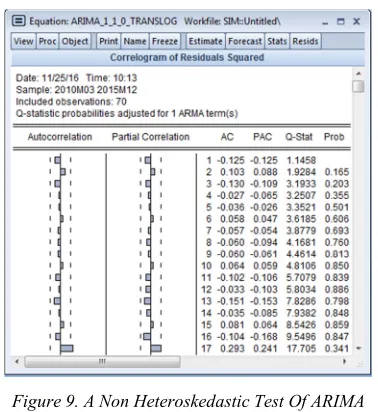Image resolution: width=378 pixels, height=412 pixels.
Task: Click the horizontal scrollbar right arrow
Action: (345, 361)
